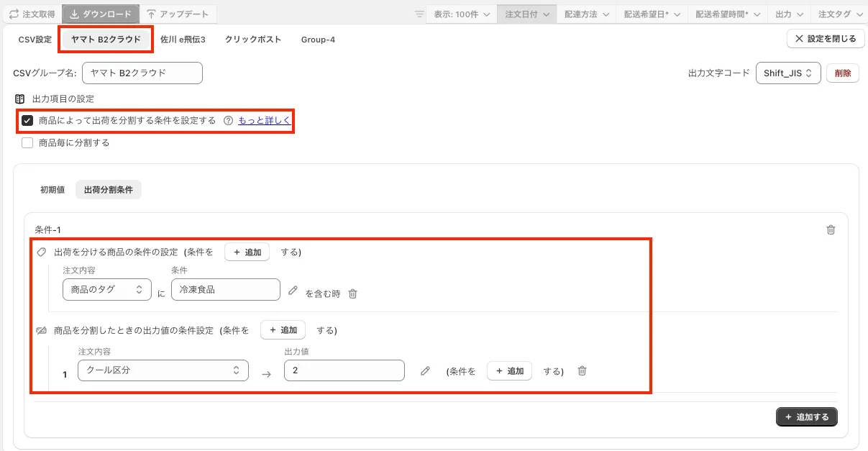Open the 商品のタグ dropdown

point(106,289)
